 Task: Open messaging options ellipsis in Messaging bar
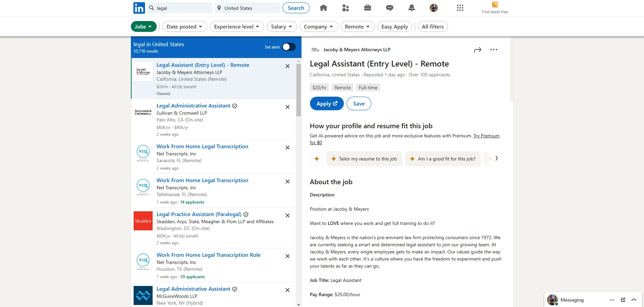(612, 300)
